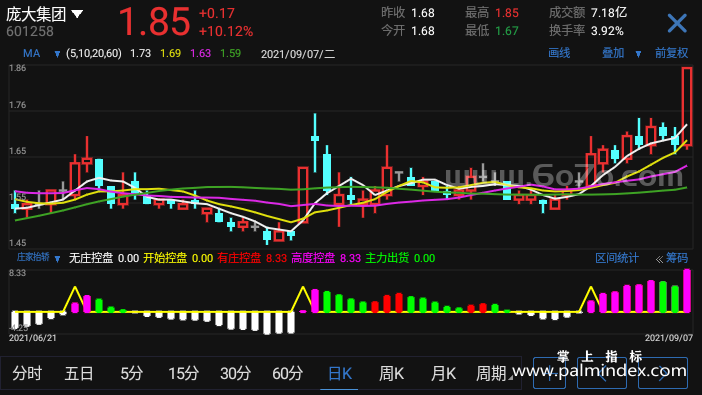Open the 筹码 chip distribution panel
Viewport: 702px width, 395px height.
point(676,258)
